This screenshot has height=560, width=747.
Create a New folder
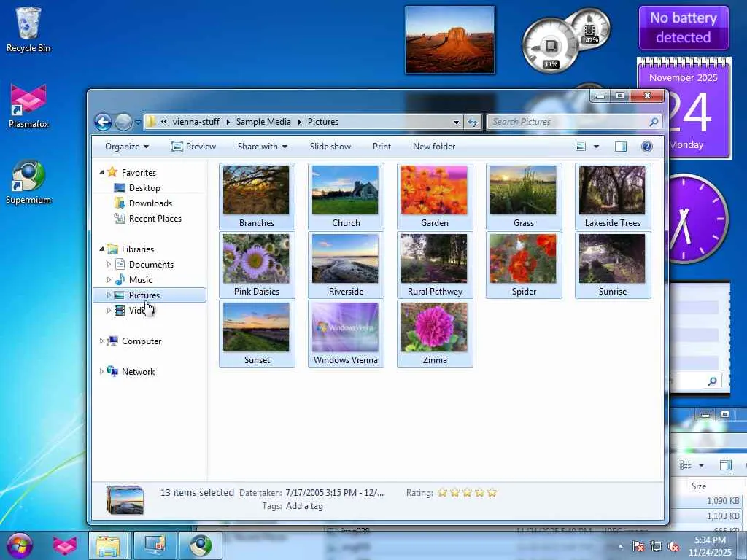click(434, 147)
